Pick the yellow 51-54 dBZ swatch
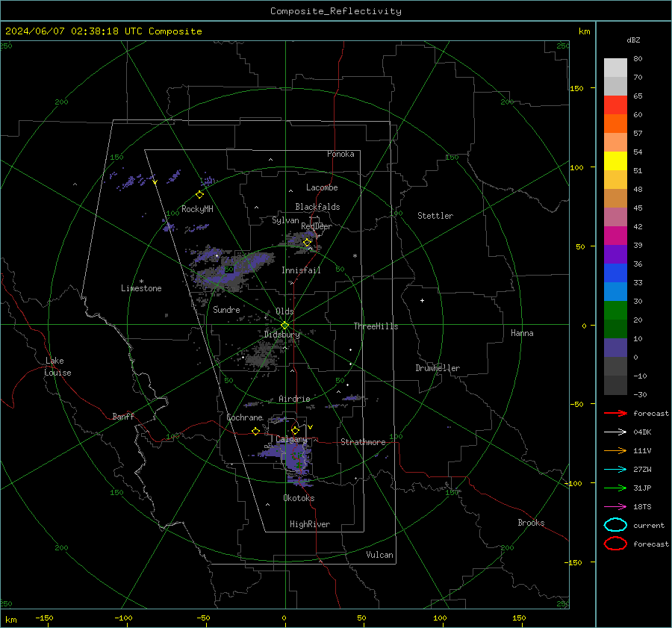The height and width of the screenshot is (628, 672). point(615,161)
